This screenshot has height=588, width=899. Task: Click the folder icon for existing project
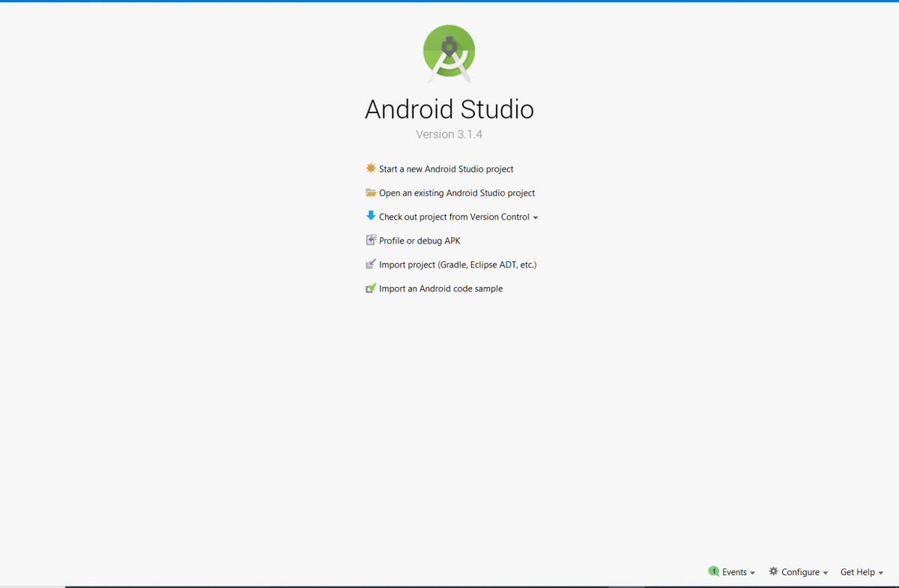(371, 193)
